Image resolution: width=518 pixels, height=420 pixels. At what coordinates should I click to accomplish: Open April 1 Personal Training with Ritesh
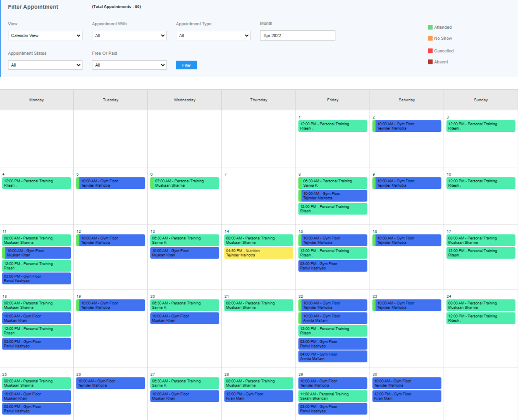(x=333, y=126)
